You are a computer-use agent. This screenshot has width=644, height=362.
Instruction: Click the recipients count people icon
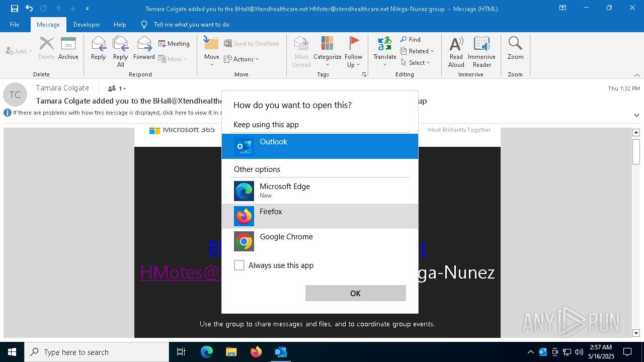click(116, 88)
